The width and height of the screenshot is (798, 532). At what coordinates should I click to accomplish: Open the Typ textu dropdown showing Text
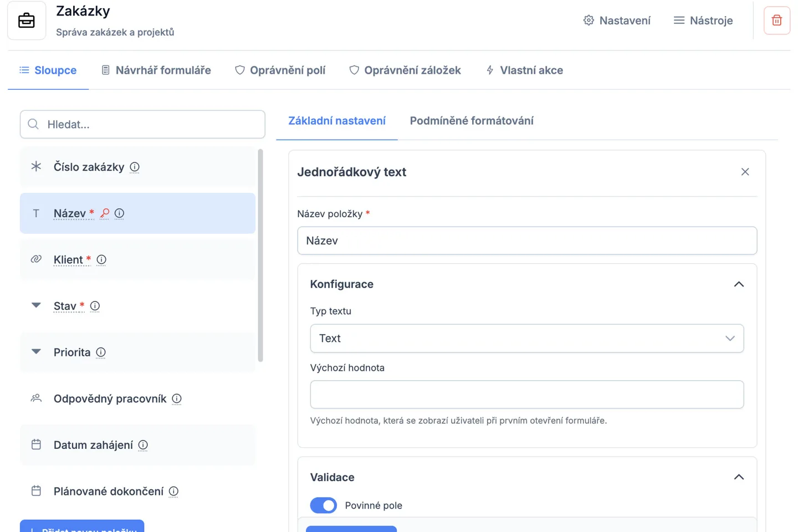(526, 338)
